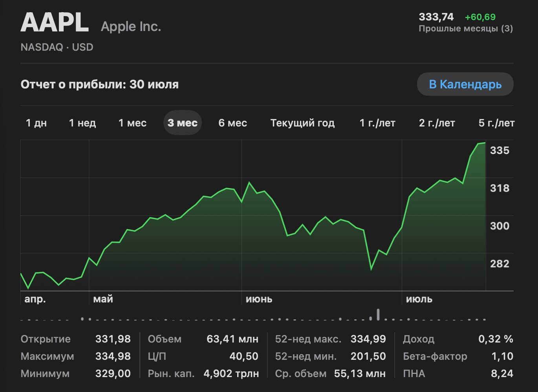Click the июнь month label

259,299
